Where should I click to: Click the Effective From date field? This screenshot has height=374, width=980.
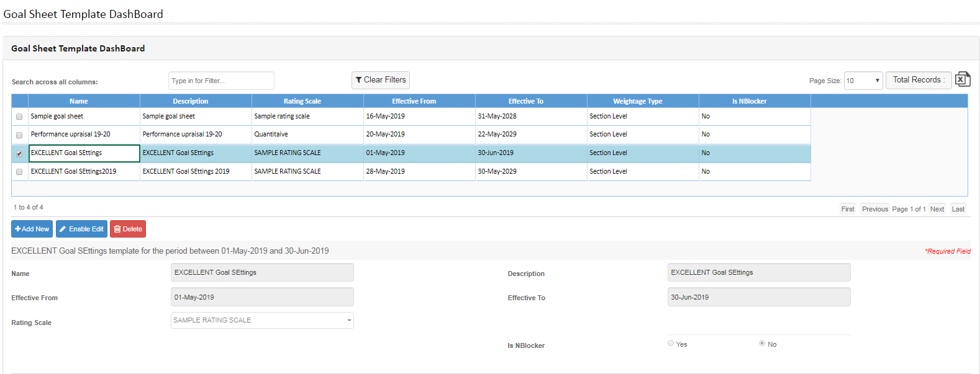[x=262, y=297]
